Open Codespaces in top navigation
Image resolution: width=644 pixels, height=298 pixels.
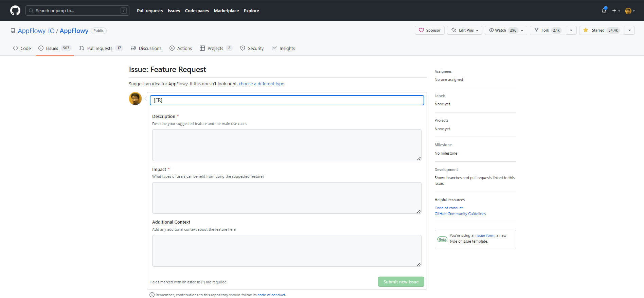click(x=197, y=11)
